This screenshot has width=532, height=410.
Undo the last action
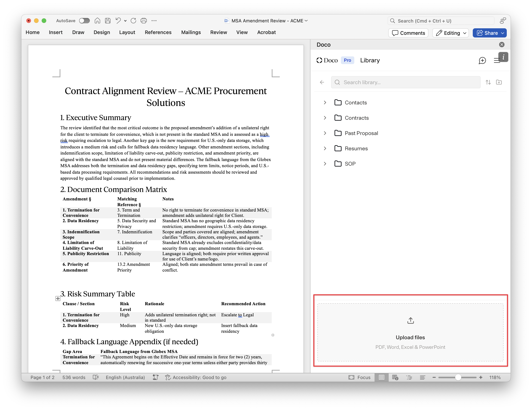[118, 21]
